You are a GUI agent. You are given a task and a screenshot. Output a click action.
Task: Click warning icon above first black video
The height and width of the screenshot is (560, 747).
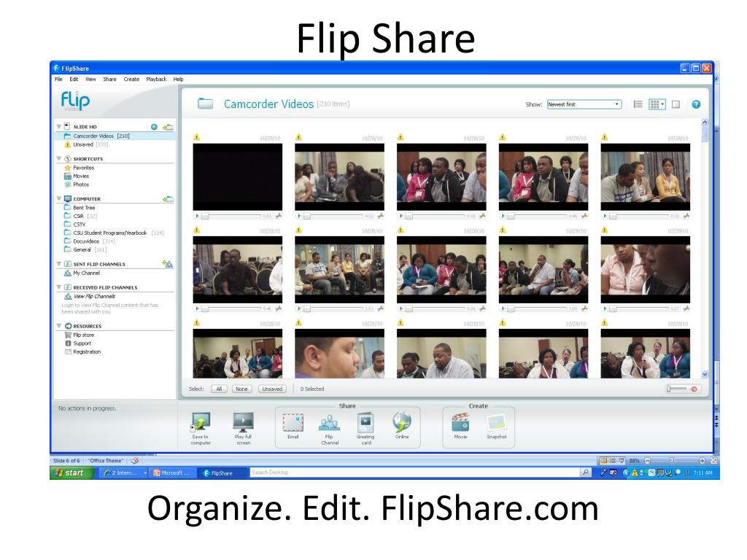pos(197,137)
